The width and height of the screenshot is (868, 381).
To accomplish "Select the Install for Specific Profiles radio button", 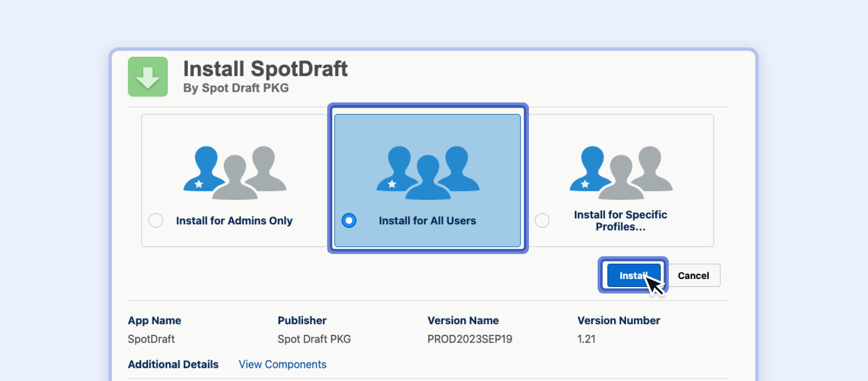I will [542, 221].
